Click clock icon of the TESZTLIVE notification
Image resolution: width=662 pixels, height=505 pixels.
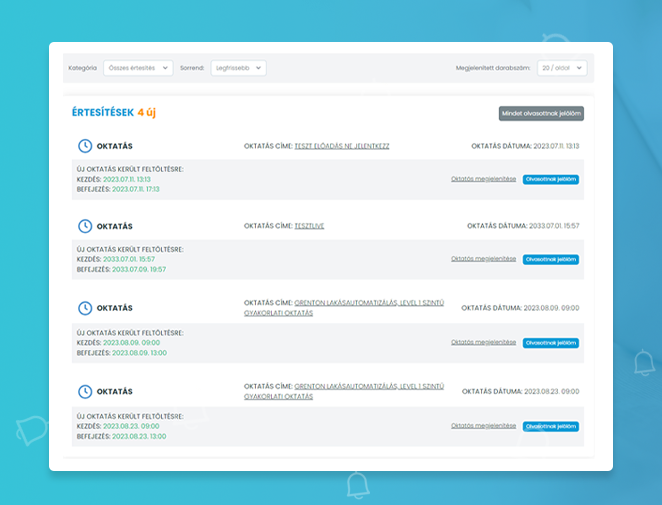pos(85,226)
